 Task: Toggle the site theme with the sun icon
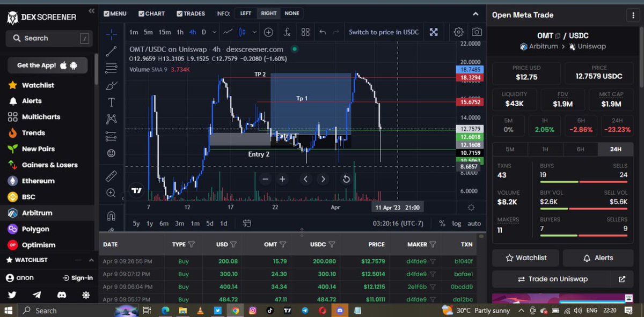(86, 295)
